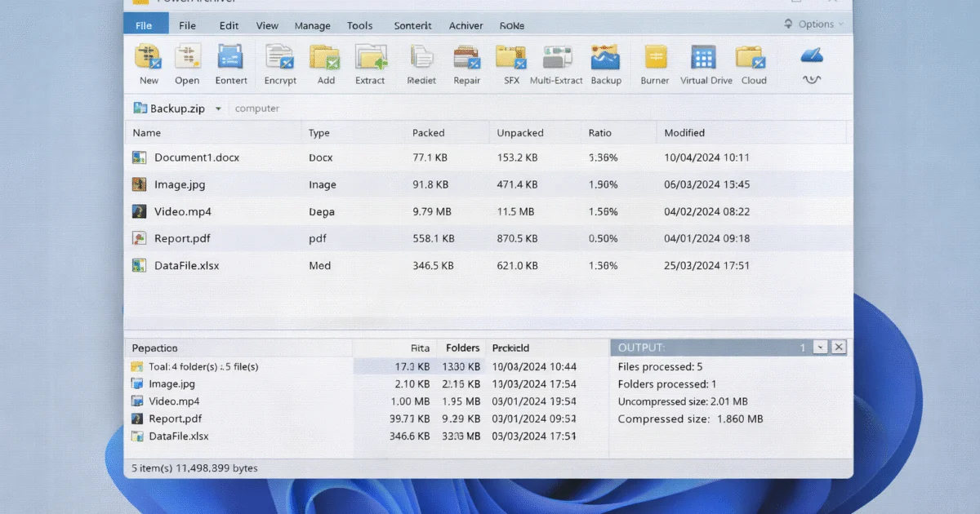980x514 pixels.
Task: Sort by the Type column header
Action: 318,132
